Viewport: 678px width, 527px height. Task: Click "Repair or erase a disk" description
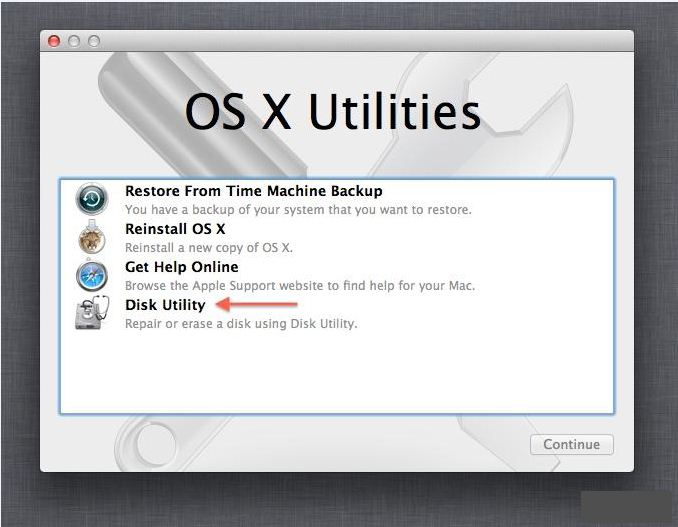(241, 324)
